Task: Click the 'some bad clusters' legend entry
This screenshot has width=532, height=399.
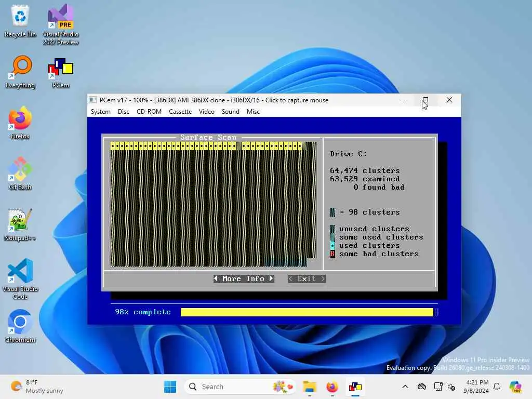Action: coord(374,254)
